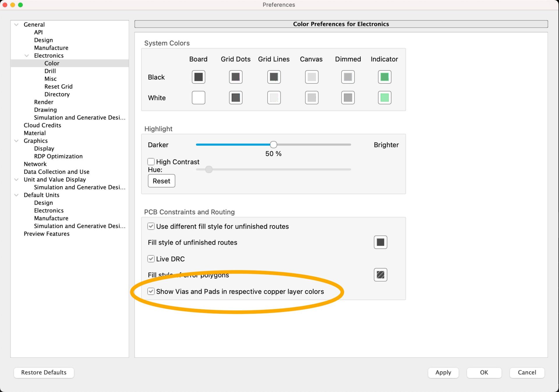
Task: Click the White Indicator green swatch
Action: pos(384,98)
